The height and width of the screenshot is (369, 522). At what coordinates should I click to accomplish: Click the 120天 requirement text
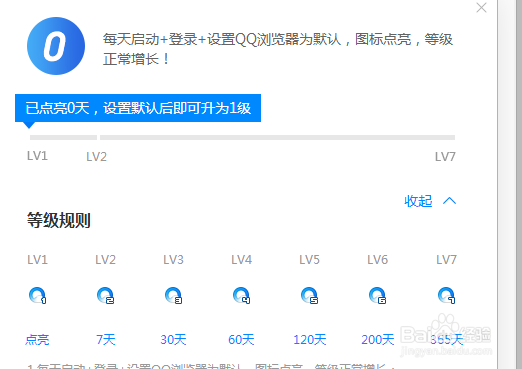tap(310, 340)
